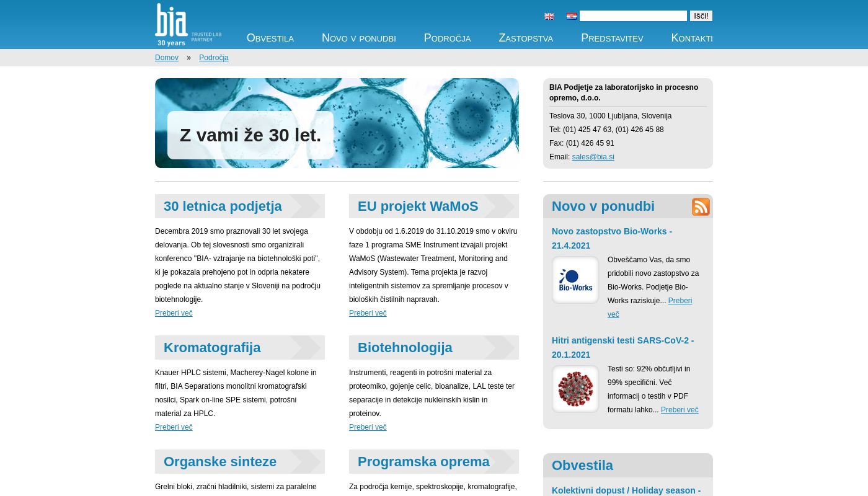This screenshot has height=496, width=868.
Task: Open Hitri antigenski testi SARS-CoV-2 news title
Action: coord(623,348)
